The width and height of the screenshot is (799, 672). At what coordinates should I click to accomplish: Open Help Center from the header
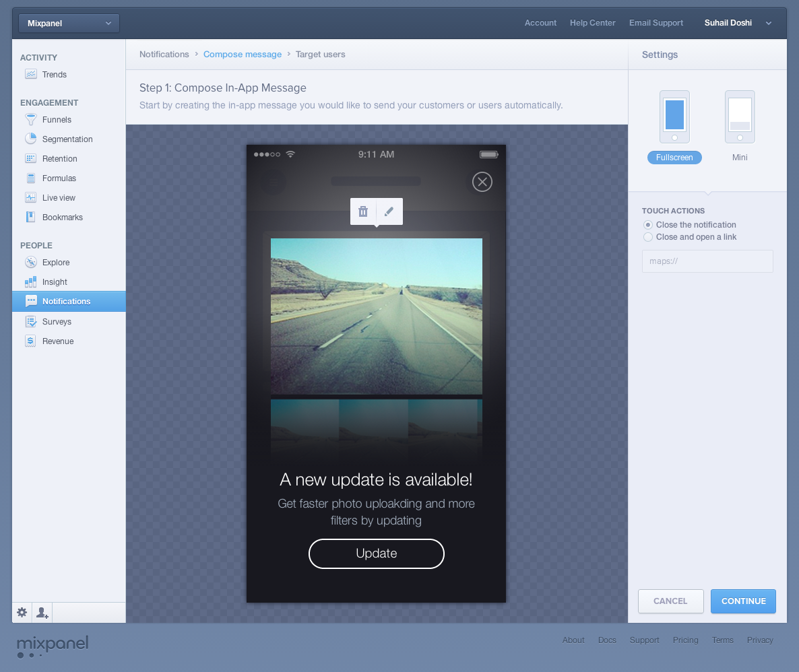click(593, 23)
